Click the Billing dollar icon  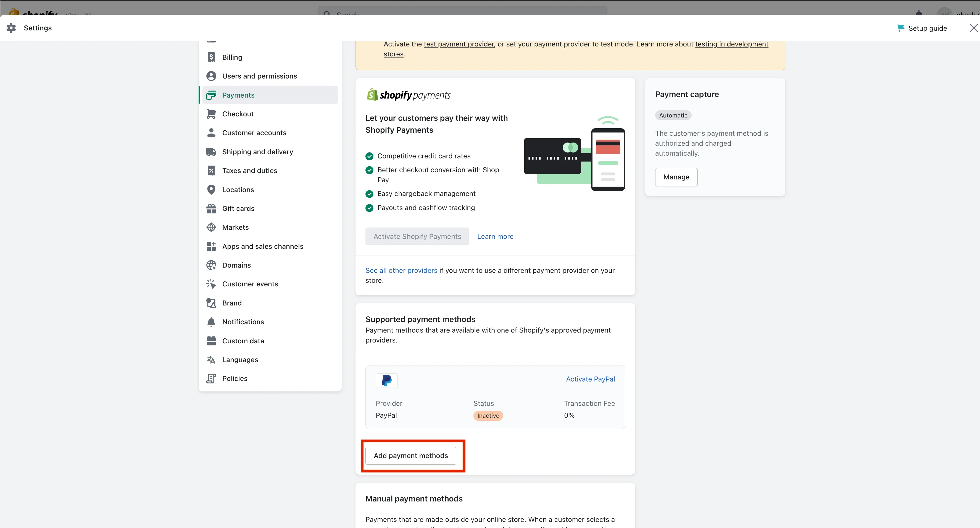pos(211,57)
